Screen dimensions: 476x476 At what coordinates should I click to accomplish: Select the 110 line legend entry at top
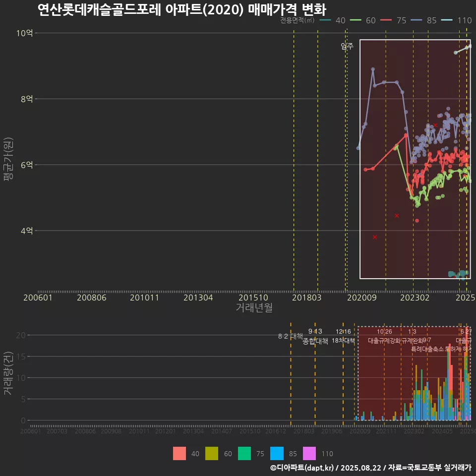[x=456, y=20]
